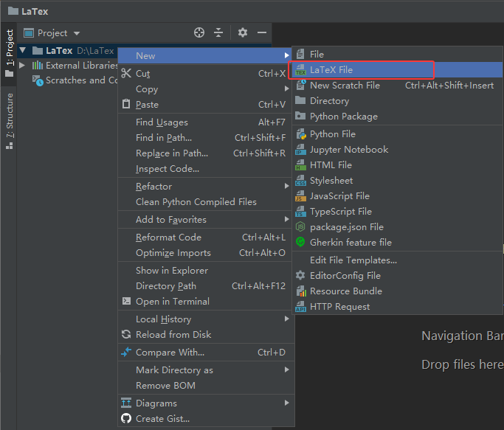Open Project panel gear settings
Image resolution: width=504 pixels, height=430 pixels.
click(243, 32)
